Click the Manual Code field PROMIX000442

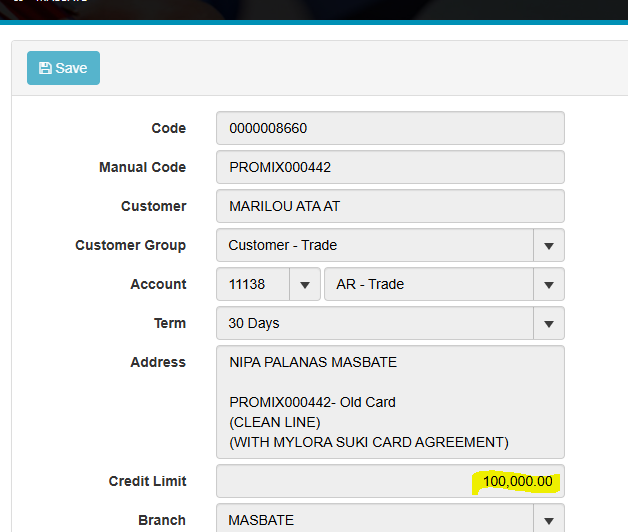point(390,167)
